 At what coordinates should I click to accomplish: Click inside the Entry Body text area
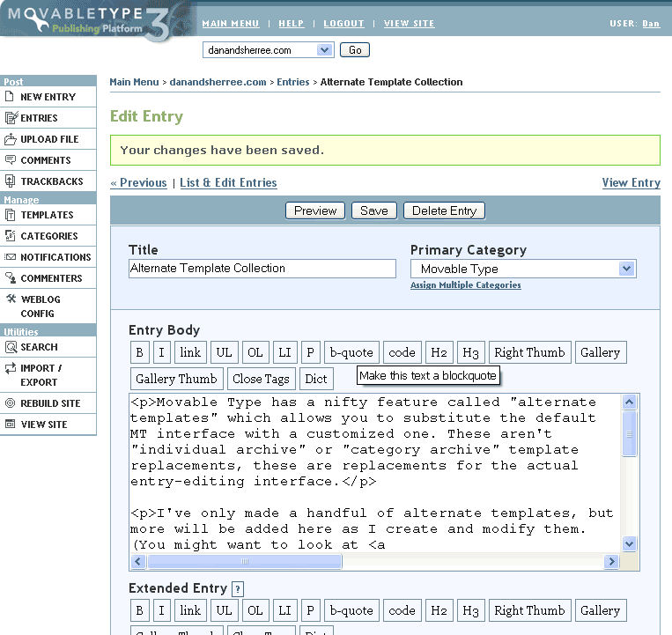[x=375, y=473]
